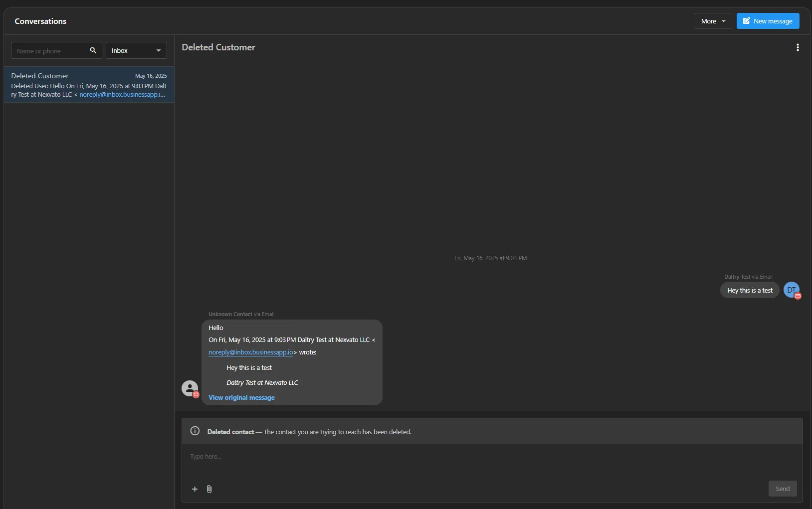Click the Send button
This screenshot has height=509, width=812.
(x=782, y=489)
